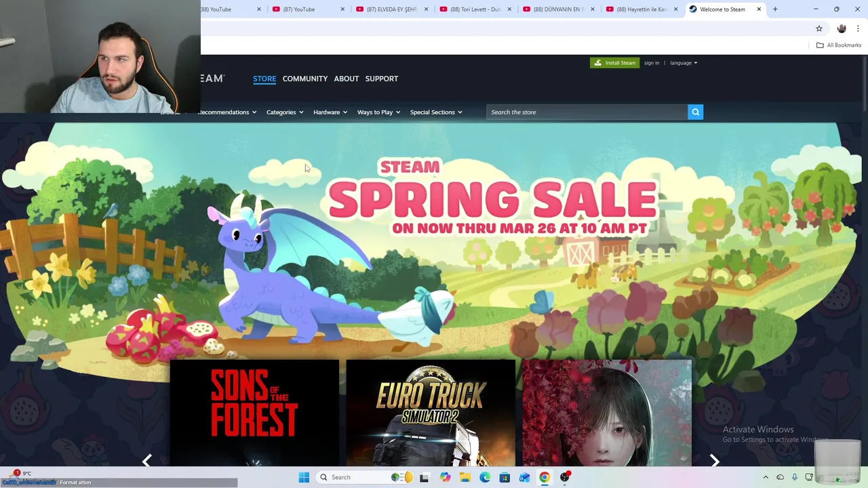
Task: Open the COMMUNITY menu
Action: pyautogui.click(x=305, y=79)
